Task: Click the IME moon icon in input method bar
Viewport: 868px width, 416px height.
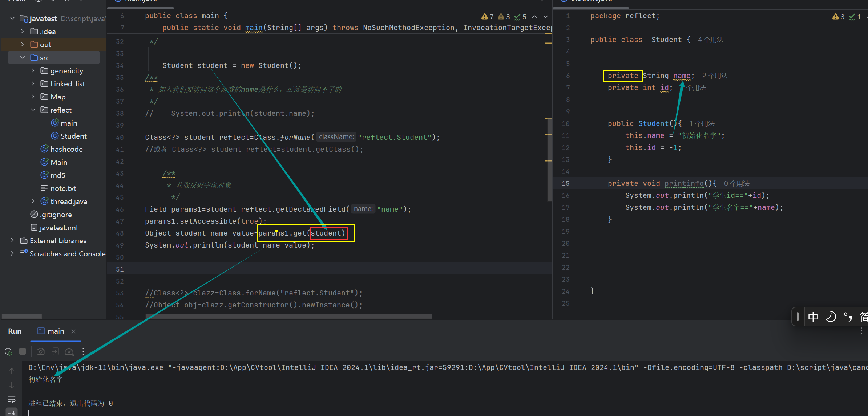Action: [831, 317]
